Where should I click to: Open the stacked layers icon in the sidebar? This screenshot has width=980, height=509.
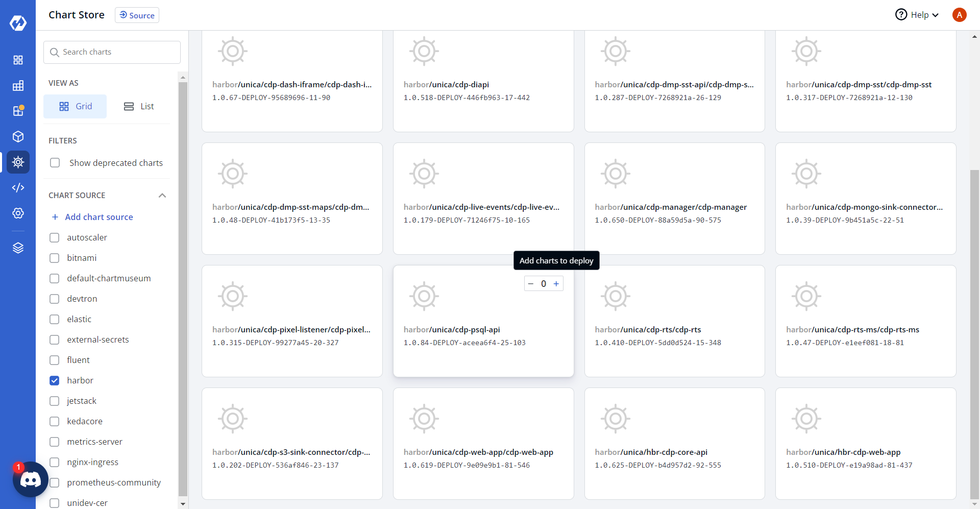pyautogui.click(x=18, y=248)
